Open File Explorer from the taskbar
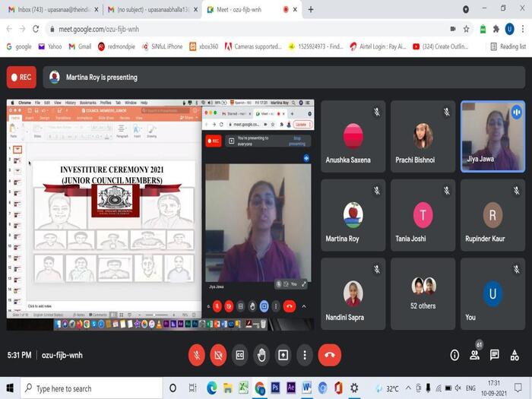This screenshot has width=532, height=399. click(x=228, y=388)
